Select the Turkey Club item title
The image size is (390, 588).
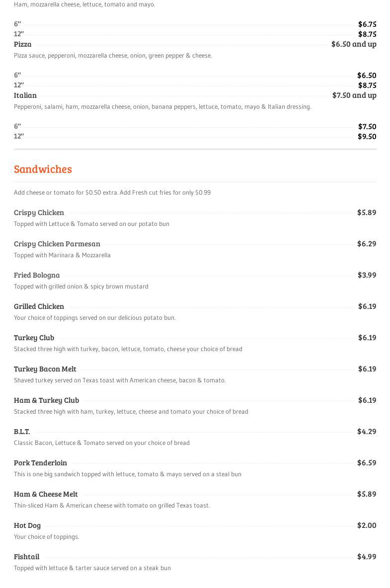pyautogui.click(x=34, y=338)
